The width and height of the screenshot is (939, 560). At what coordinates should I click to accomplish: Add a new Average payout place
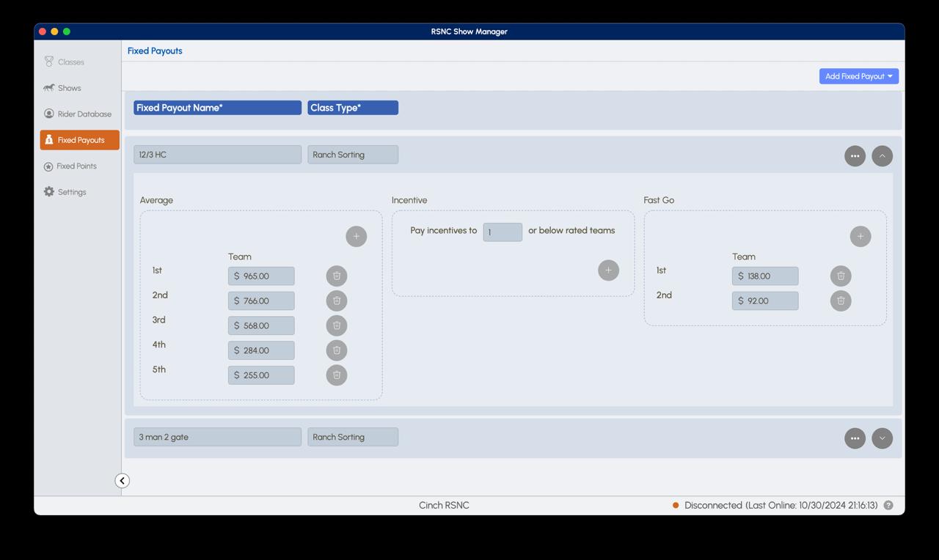[x=356, y=236]
